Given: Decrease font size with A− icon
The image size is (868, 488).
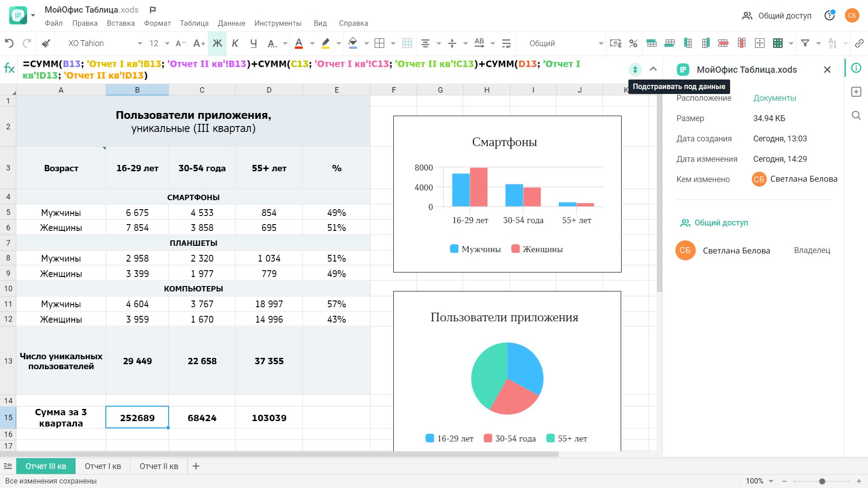Looking at the screenshot, I should (x=181, y=43).
